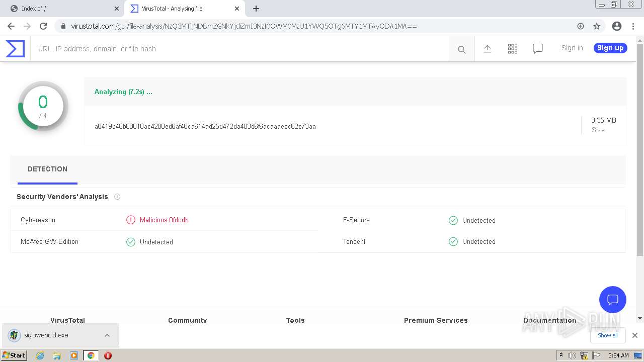
Task: Show hidden system tray icons arrow
Action: pos(561,355)
